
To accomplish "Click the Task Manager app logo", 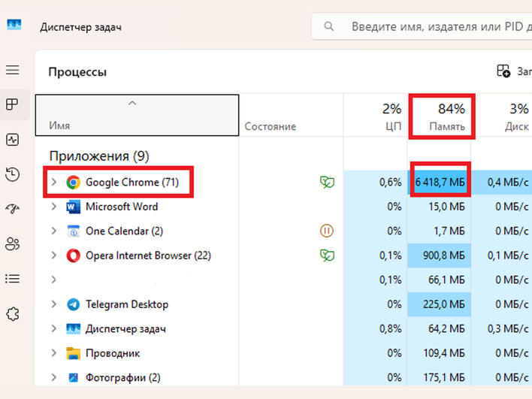I will (14, 25).
